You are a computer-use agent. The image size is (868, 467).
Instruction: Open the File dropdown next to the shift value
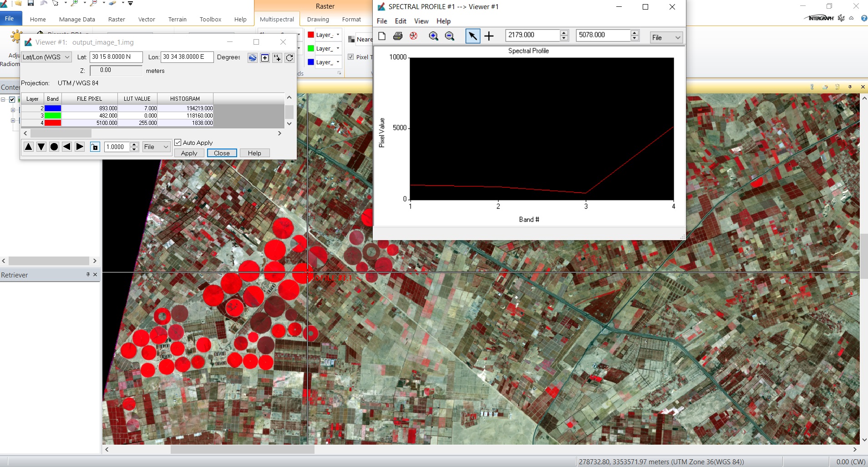[x=156, y=147]
